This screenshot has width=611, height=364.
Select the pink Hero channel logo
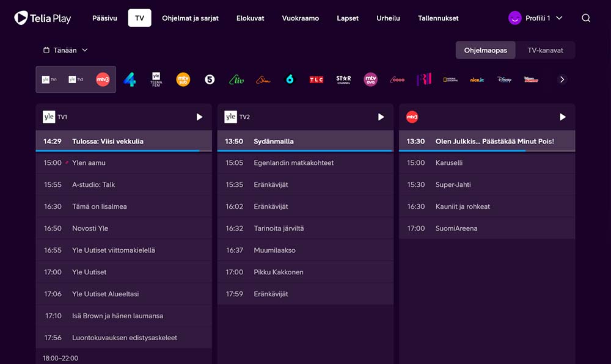(397, 79)
